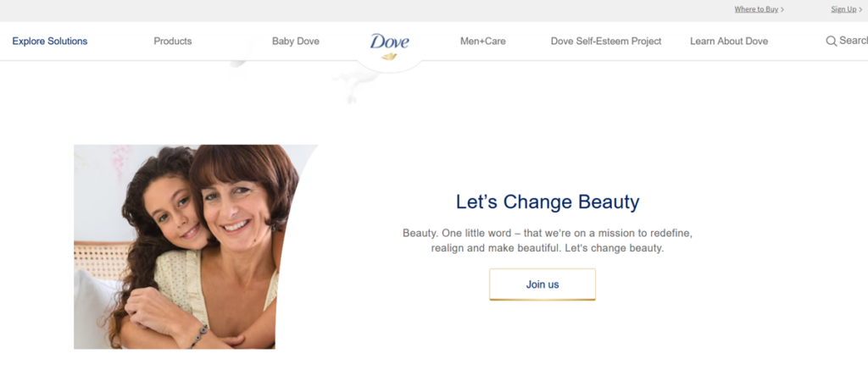Screen dimensions: 868x370
Task: Click the beauty mission description paragraph
Action: pos(548,240)
